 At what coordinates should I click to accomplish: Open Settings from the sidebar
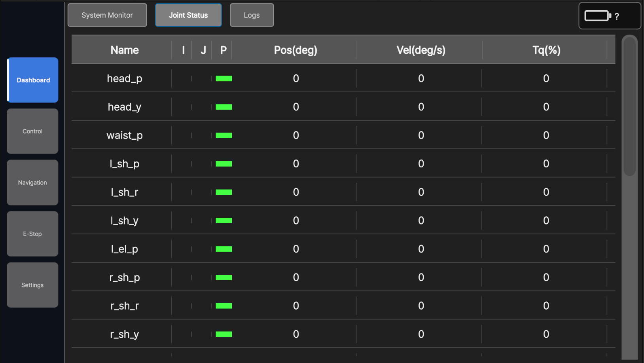pyautogui.click(x=32, y=285)
